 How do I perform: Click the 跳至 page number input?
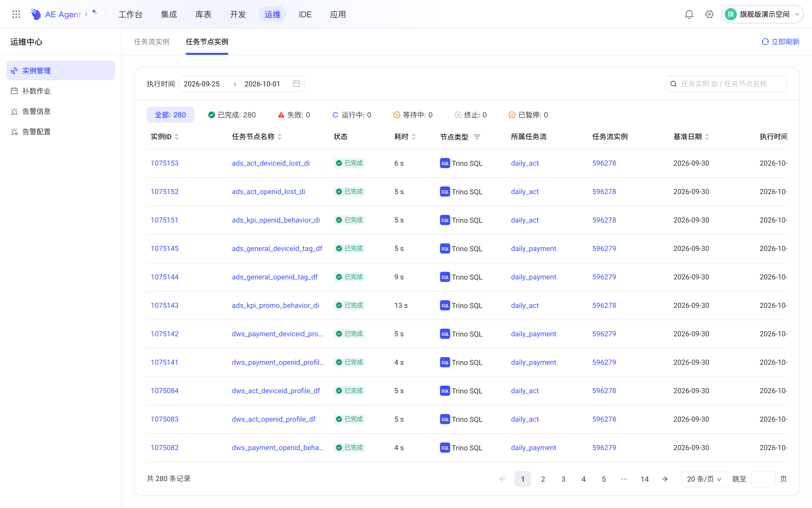(763, 479)
